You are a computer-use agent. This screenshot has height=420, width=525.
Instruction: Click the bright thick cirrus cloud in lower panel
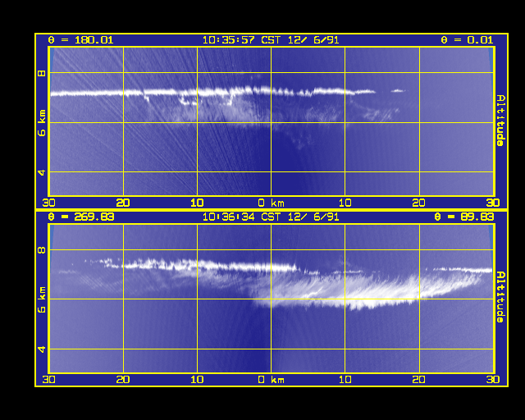click(x=365, y=290)
